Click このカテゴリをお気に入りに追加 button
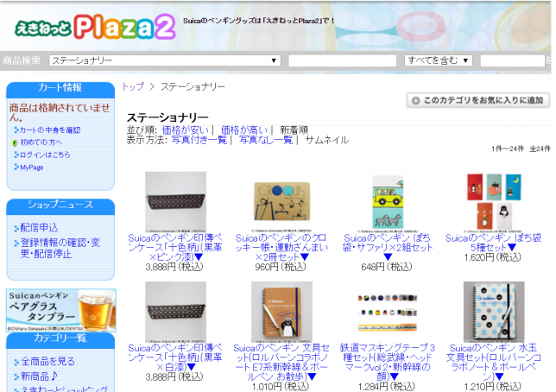556x392 pixels. pyautogui.click(x=478, y=100)
